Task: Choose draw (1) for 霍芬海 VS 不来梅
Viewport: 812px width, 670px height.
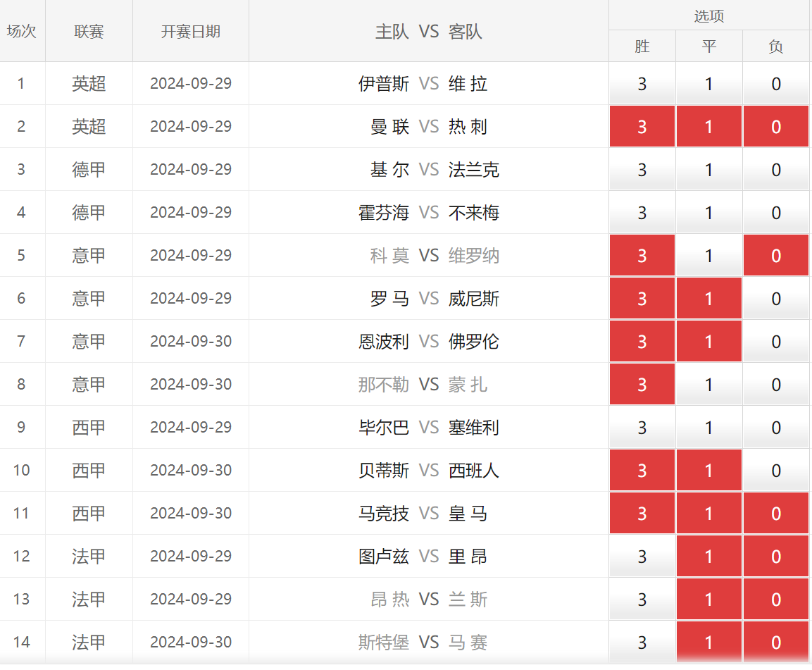Action: coord(709,213)
